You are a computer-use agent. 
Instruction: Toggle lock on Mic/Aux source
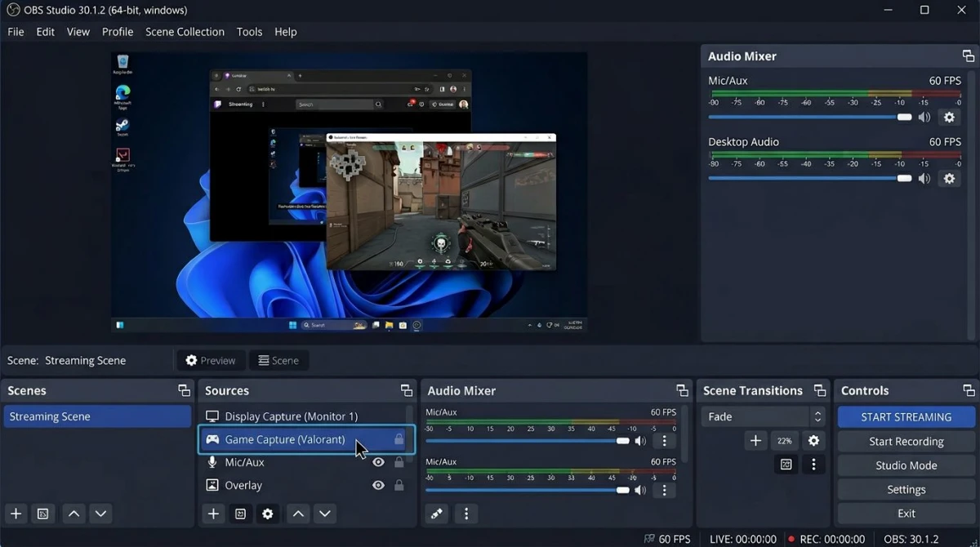click(399, 462)
